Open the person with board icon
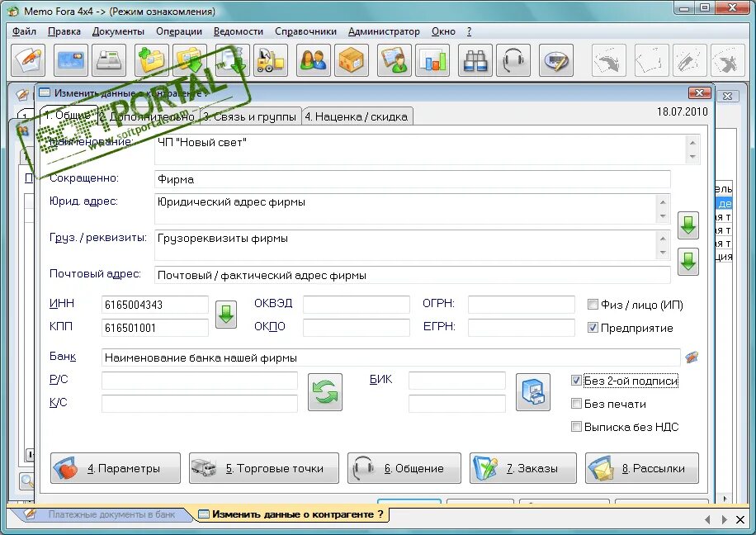This screenshot has width=756, height=535. 394,60
